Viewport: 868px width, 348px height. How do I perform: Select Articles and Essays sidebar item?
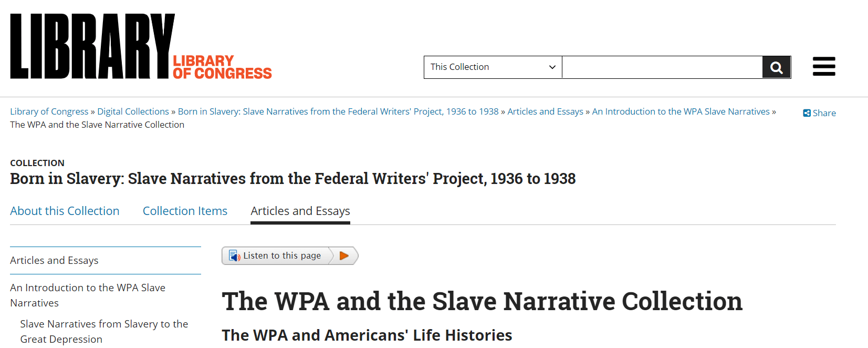(54, 260)
